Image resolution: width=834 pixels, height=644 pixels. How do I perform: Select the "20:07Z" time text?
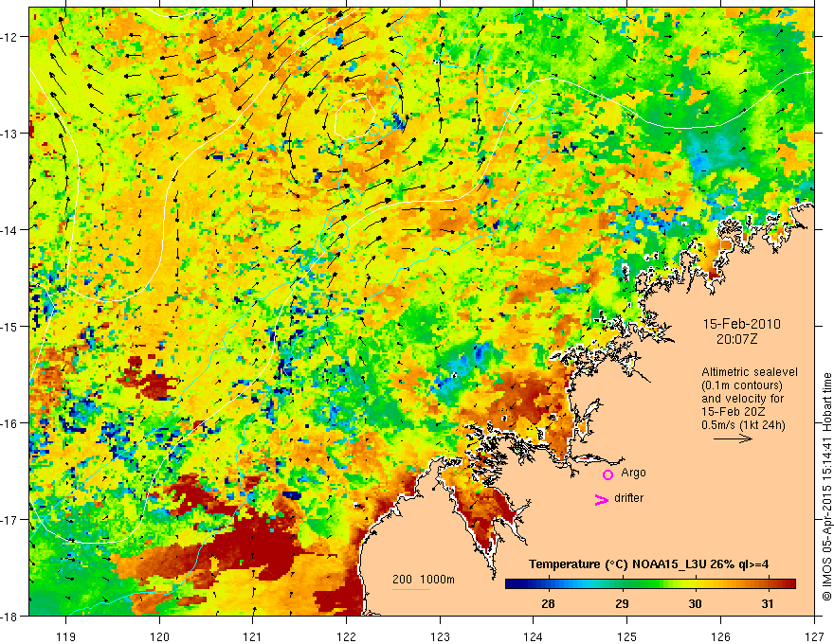[x=736, y=339]
